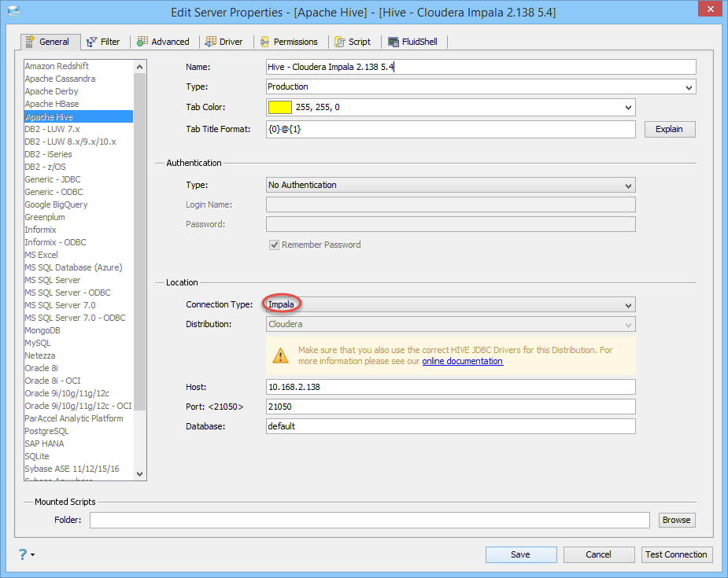Click scroll down arrow in server list

pyautogui.click(x=140, y=474)
